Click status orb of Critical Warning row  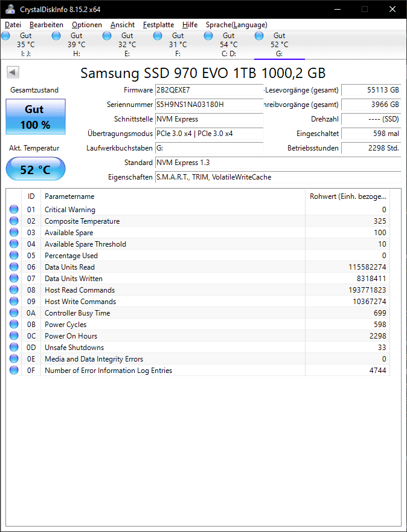coord(14,209)
